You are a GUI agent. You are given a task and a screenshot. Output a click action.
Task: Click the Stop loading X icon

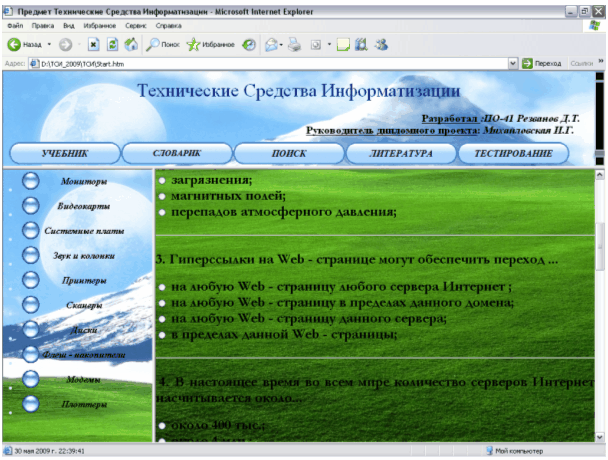pyautogui.click(x=92, y=45)
